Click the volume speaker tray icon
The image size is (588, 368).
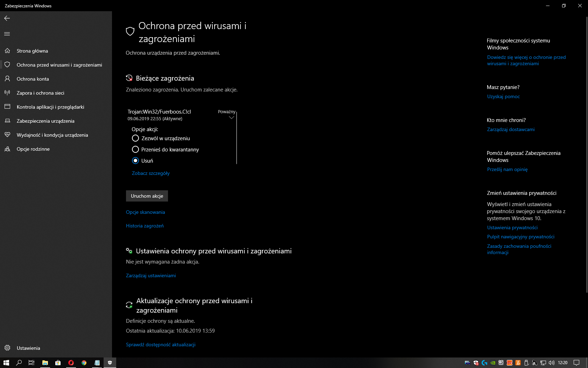552,363
